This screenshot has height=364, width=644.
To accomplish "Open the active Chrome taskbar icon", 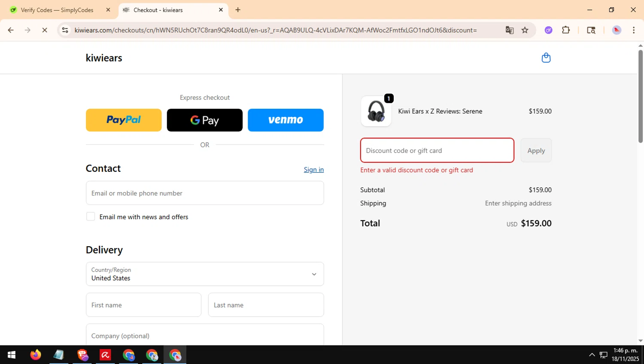I will click(x=175, y=355).
